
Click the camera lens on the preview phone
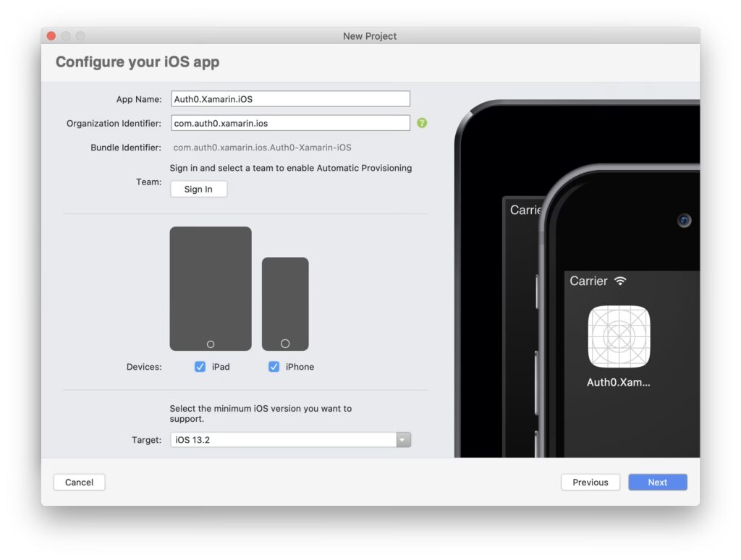684,221
